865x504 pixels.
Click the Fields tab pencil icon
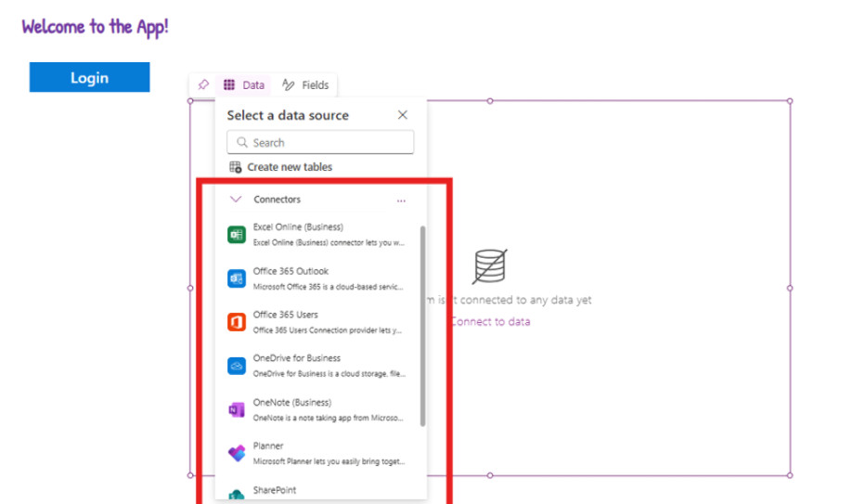click(288, 84)
